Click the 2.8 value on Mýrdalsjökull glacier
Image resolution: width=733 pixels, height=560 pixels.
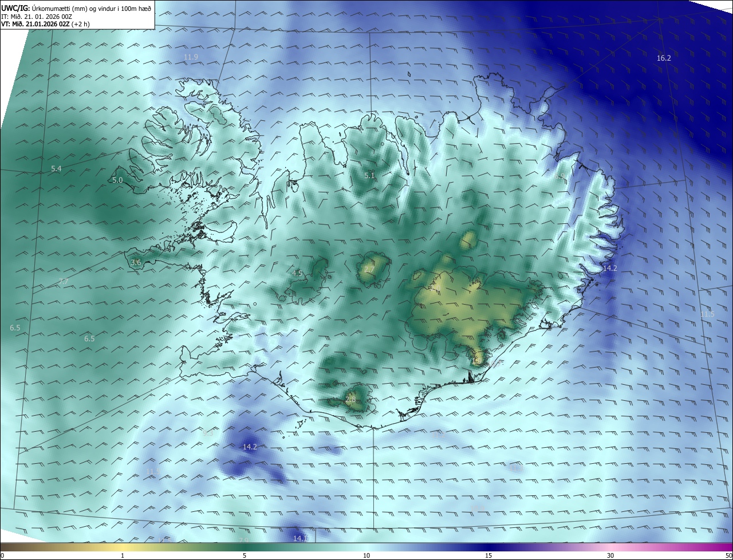coord(350,400)
